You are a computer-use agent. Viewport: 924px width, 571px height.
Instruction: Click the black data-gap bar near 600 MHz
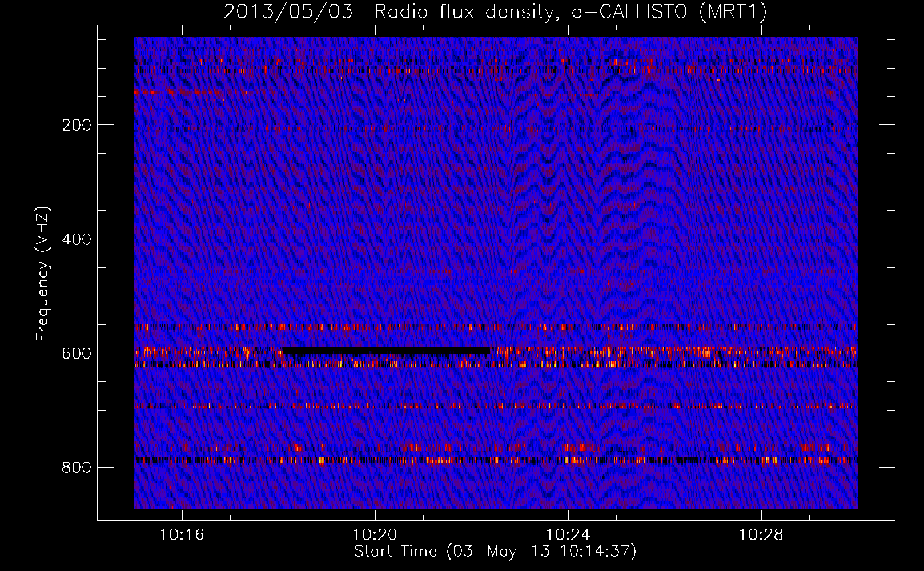[x=387, y=350]
